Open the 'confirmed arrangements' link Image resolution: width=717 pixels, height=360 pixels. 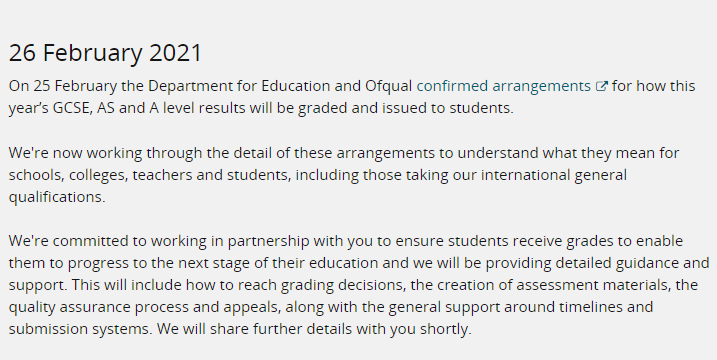pos(503,86)
